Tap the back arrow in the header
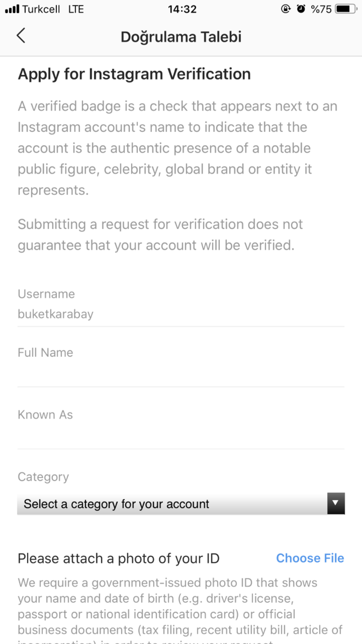 [21, 36]
